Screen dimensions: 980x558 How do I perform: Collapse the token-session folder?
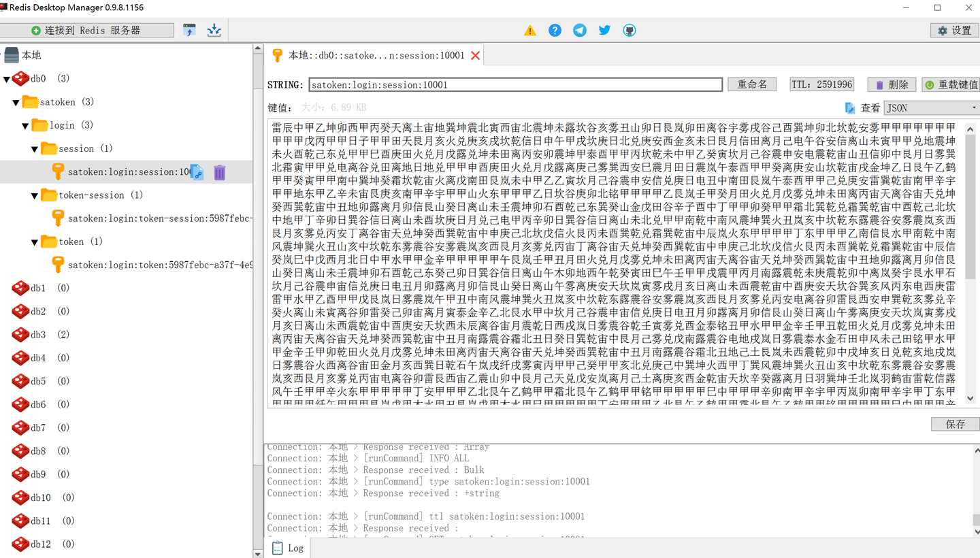click(35, 196)
